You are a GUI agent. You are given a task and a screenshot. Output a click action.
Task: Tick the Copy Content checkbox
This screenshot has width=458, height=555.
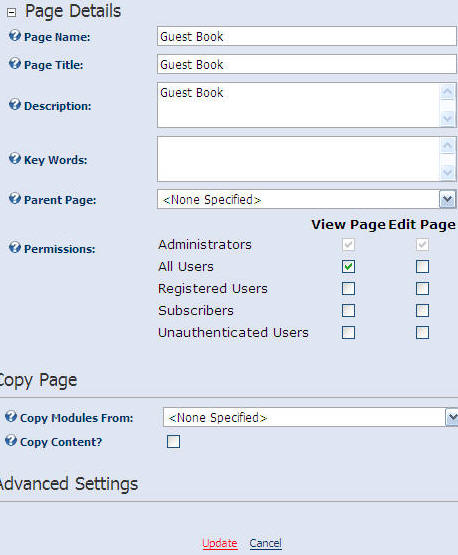coord(173,441)
